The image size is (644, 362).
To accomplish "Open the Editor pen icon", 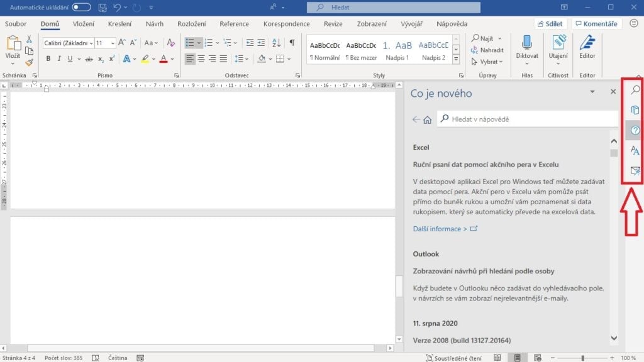I will [587, 42].
